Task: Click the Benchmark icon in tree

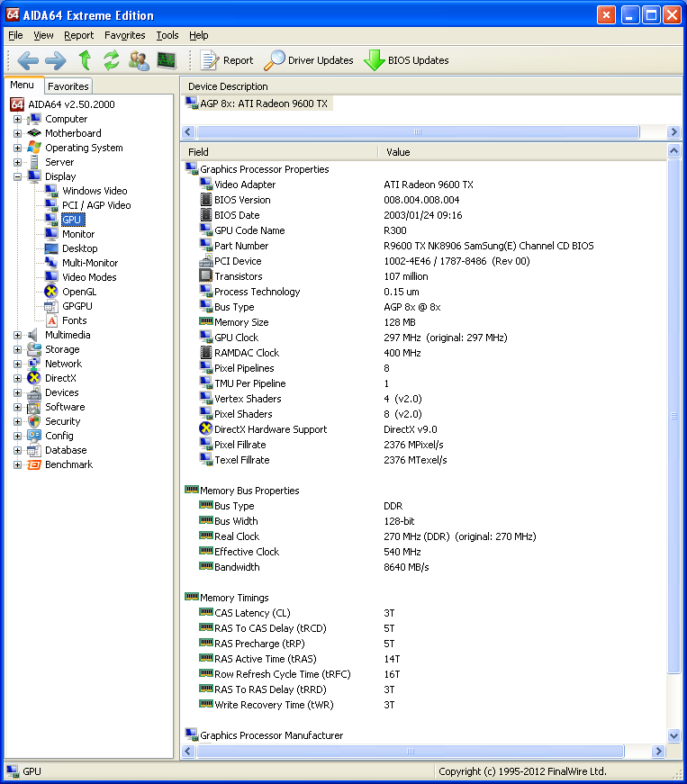Action: point(34,464)
